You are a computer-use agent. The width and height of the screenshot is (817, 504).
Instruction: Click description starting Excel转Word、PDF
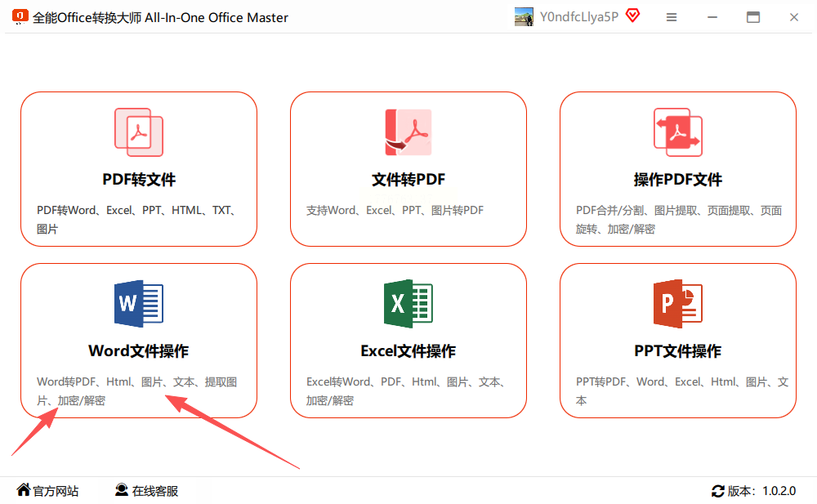[407, 391]
